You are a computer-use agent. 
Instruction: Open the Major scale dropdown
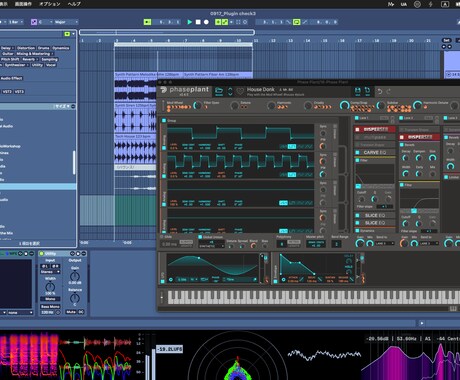(66, 22)
